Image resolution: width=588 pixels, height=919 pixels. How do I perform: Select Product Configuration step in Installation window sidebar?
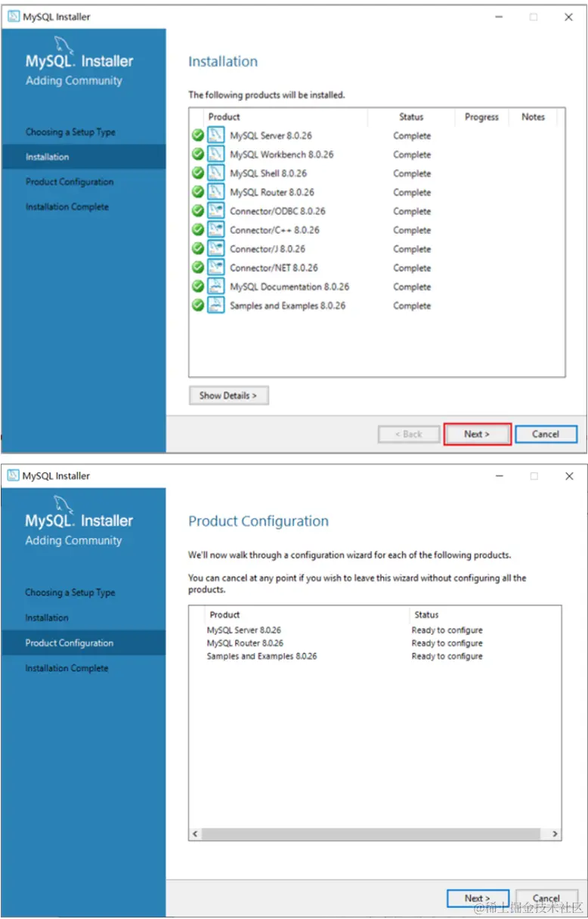click(70, 182)
